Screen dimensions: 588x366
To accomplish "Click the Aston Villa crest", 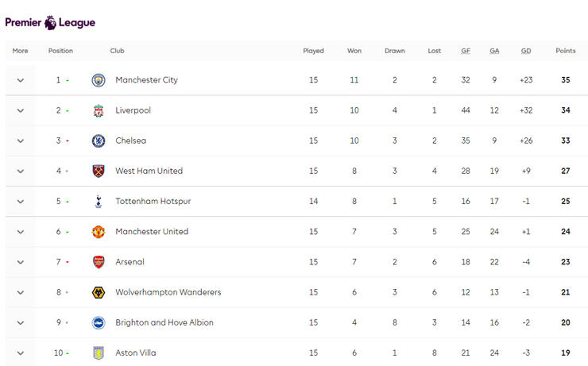I will [99, 353].
